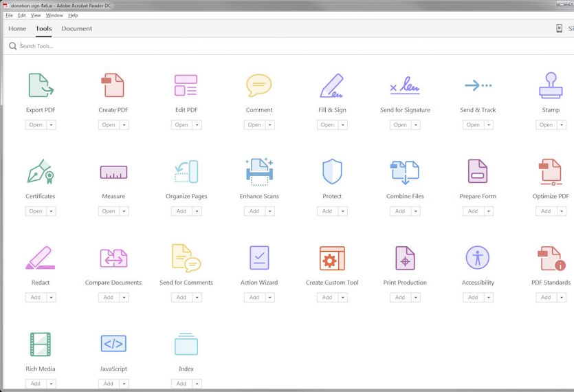Click the mobile link icon in header
This screenshot has height=392, width=574.
click(559, 28)
